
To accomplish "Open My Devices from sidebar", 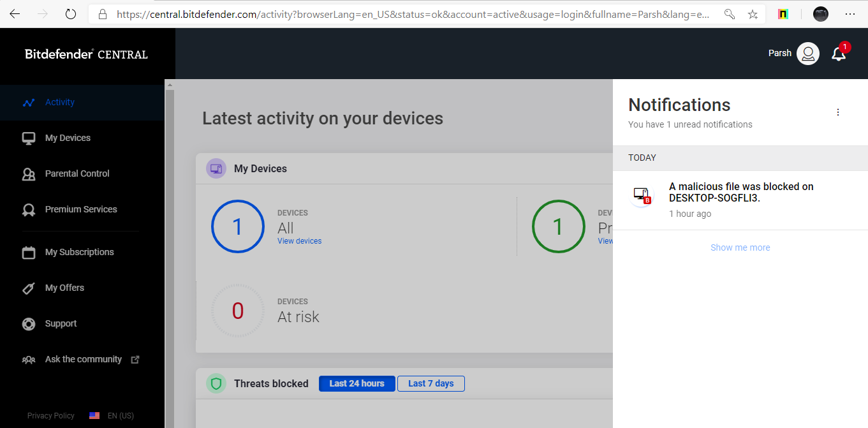I will pos(68,138).
